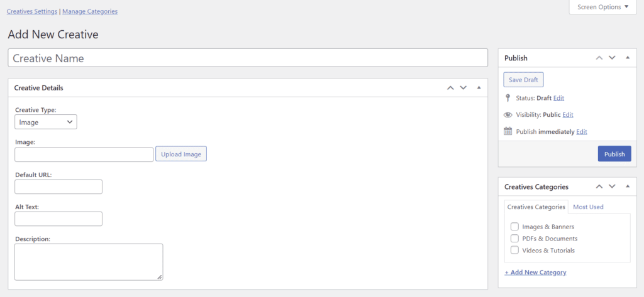Select the Creatives Categories tab
Screen dimensions: 644x297
(536, 207)
